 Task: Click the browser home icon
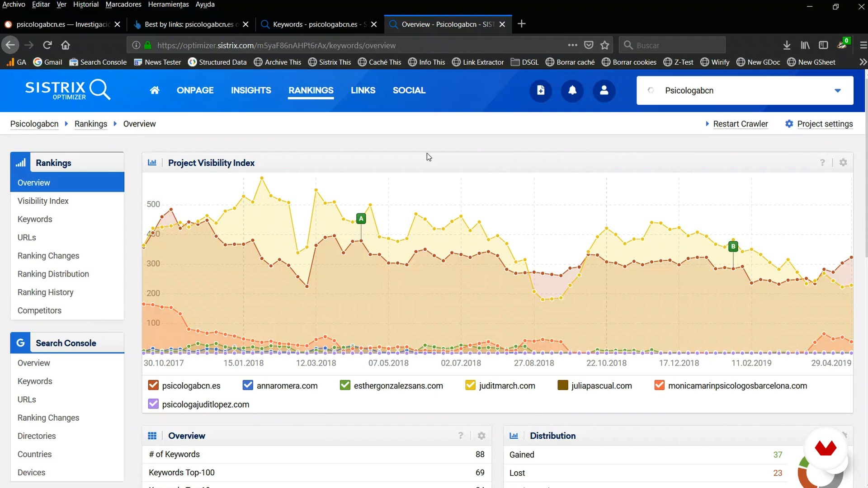point(66,45)
